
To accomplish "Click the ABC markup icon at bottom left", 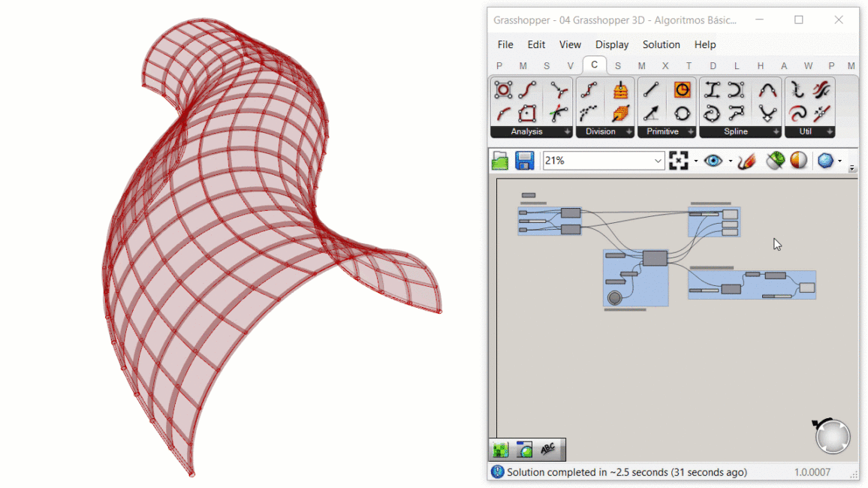I will coord(548,449).
